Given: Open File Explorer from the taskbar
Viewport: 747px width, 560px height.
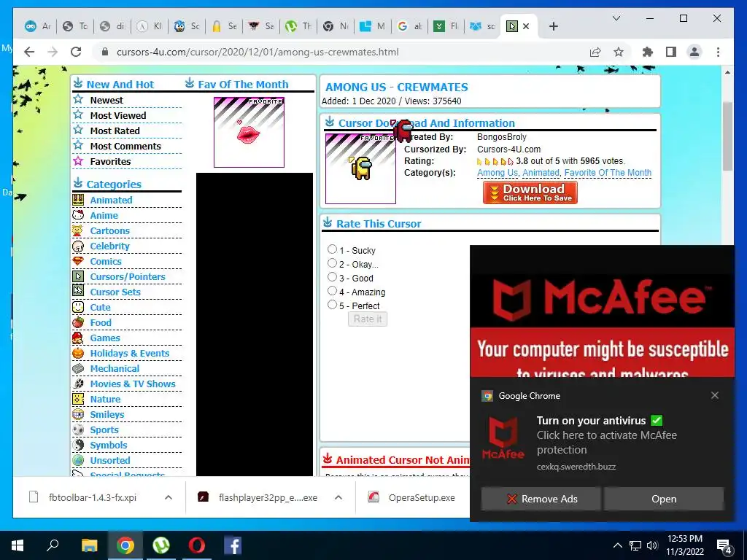Looking at the screenshot, I should coord(89,545).
